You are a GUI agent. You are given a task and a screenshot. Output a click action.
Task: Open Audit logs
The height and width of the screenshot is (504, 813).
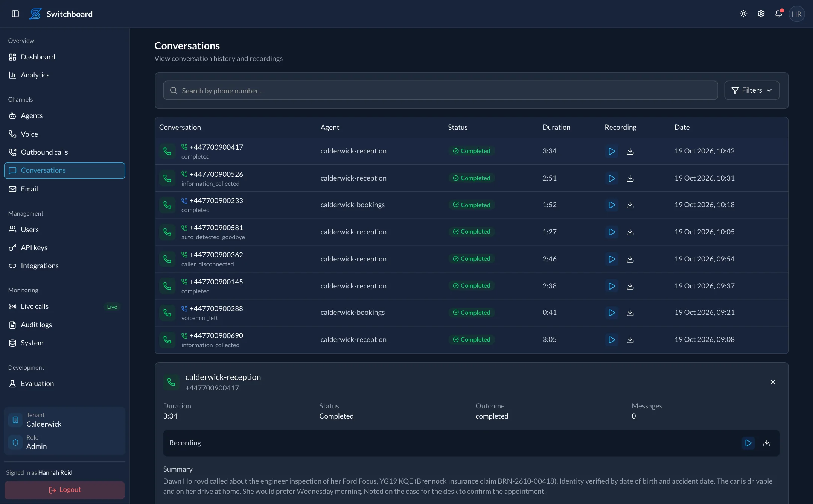point(64,325)
